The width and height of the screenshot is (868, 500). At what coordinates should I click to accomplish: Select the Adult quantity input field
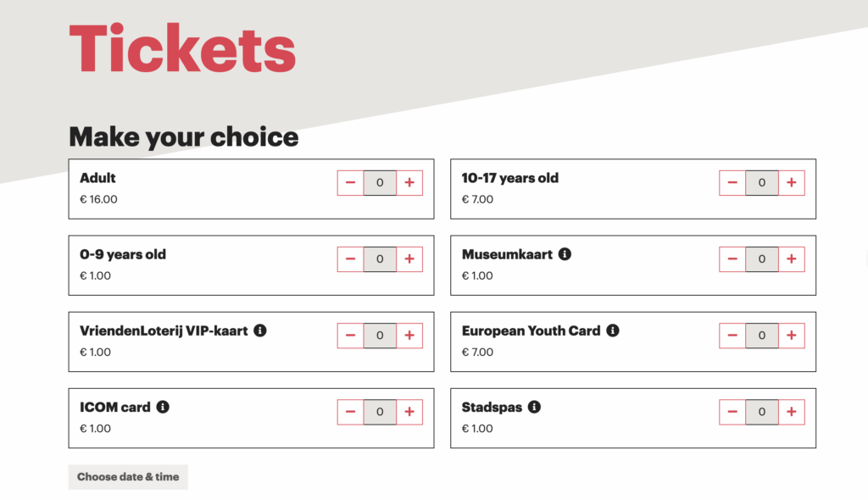[x=380, y=182]
